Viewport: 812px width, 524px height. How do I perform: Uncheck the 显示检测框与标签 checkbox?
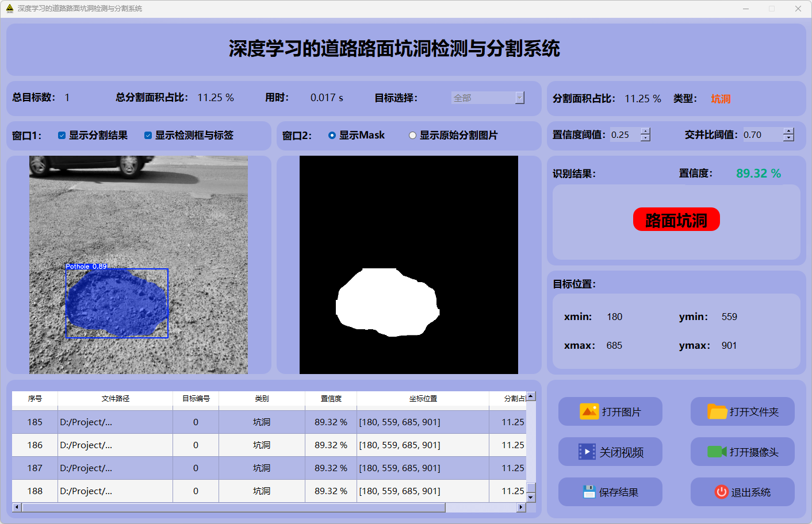click(148, 136)
